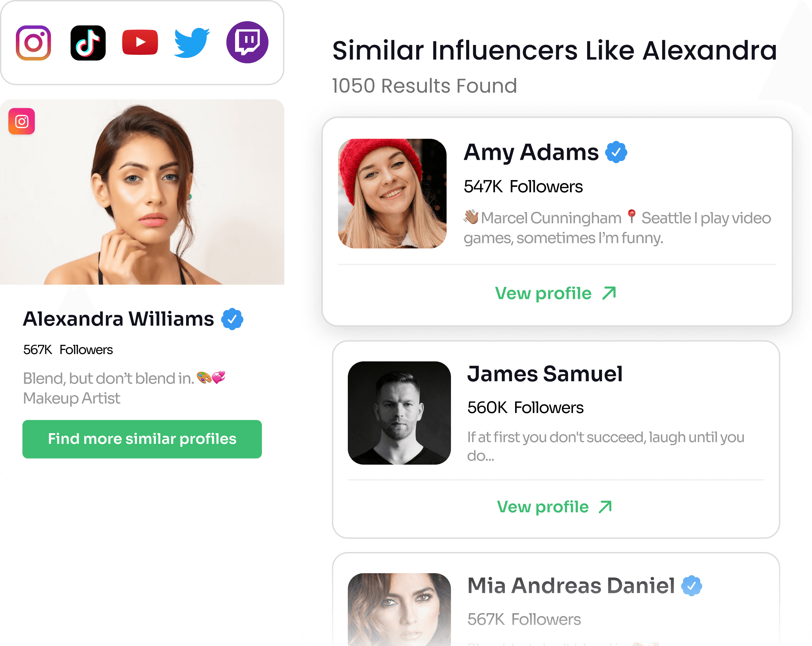Click Amy Adams verified badge
This screenshot has width=812, height=646.
[616, 152]
